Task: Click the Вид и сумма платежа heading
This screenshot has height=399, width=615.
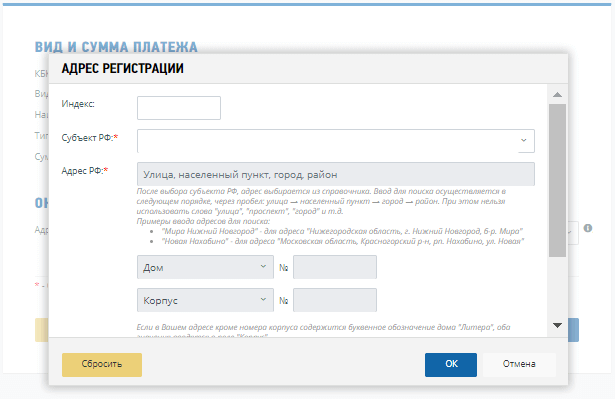Action: tap(116, 47)
